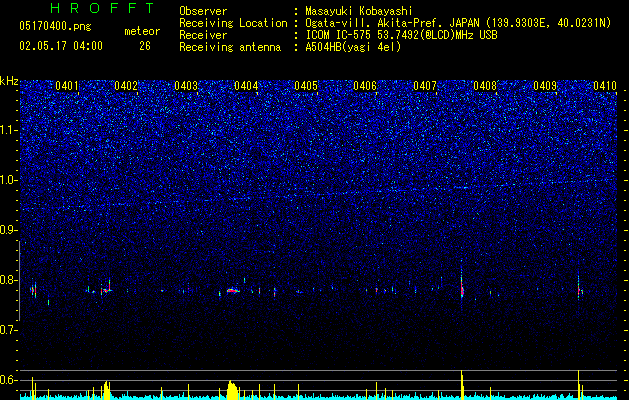The height and width of the screenshot is (400, 629).
Task: Click the tall yellow intensity spike after 0407
Action: 462,384
